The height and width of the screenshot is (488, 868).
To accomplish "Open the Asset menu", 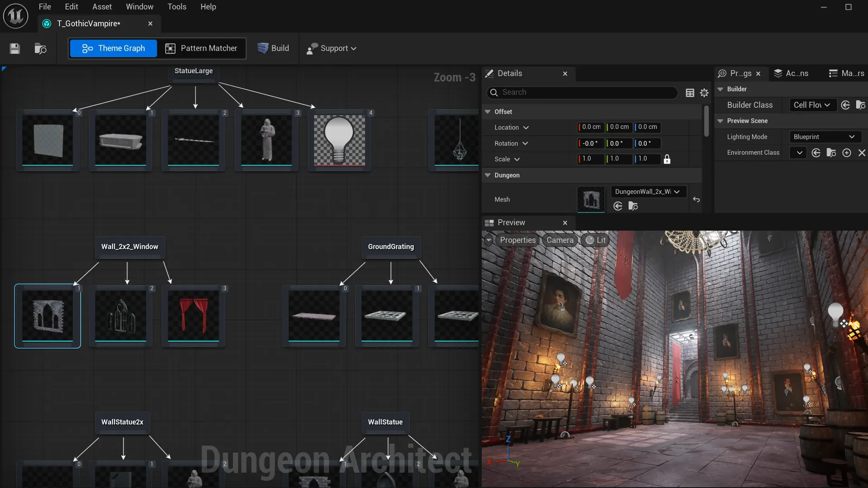I will [x=102, y=7].
